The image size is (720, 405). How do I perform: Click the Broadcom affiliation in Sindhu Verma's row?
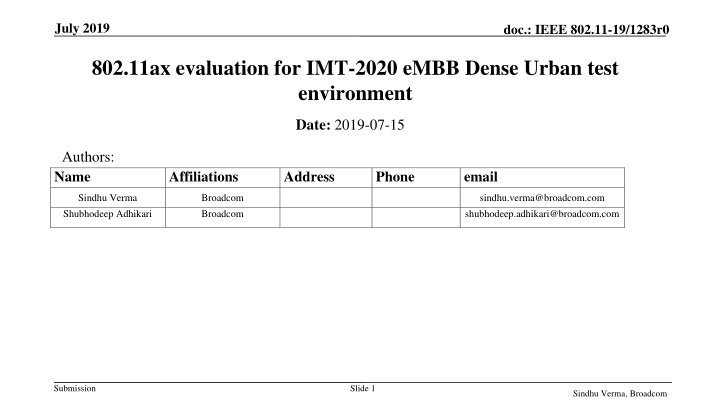(222, 198)
